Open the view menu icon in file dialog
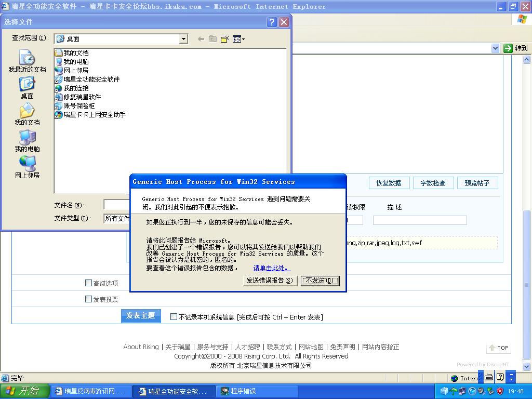Image resolution: width=532 pixels, height=399 pixels. coord(238,39)
